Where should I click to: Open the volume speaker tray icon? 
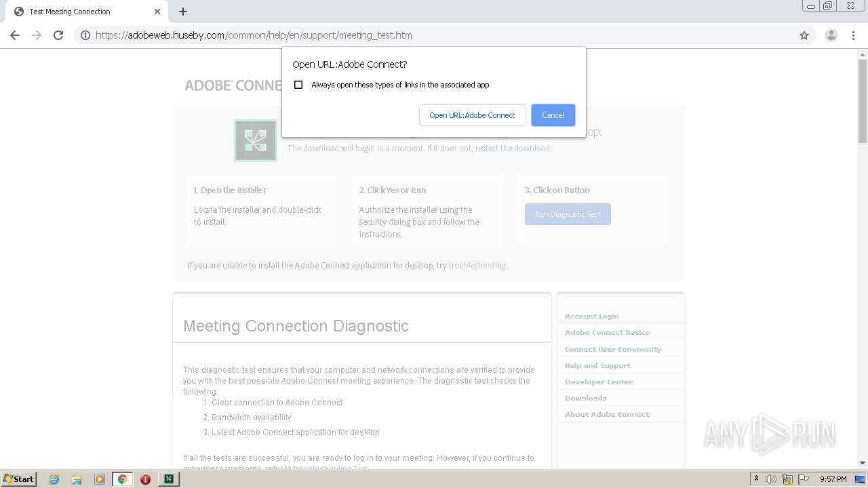tap(771, 479)
